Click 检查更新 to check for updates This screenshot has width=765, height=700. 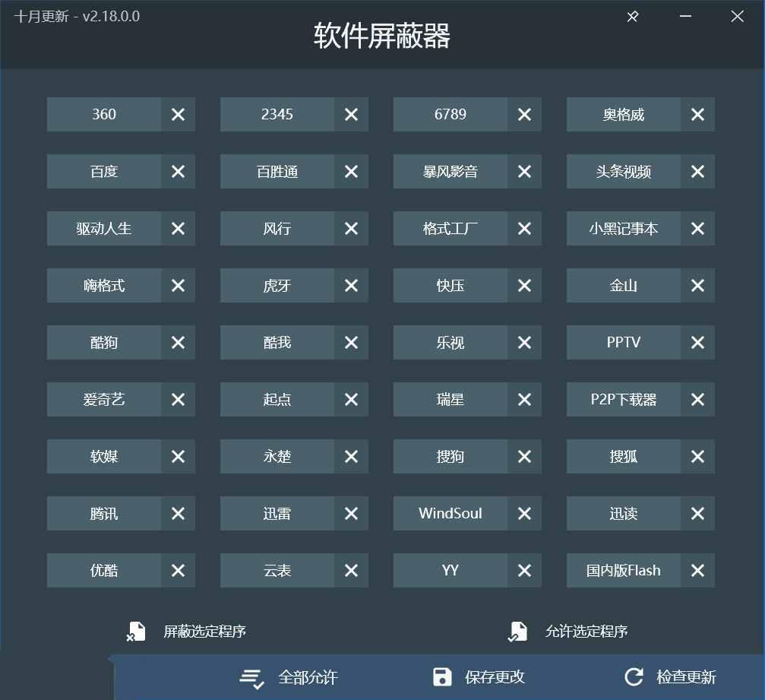685,676
